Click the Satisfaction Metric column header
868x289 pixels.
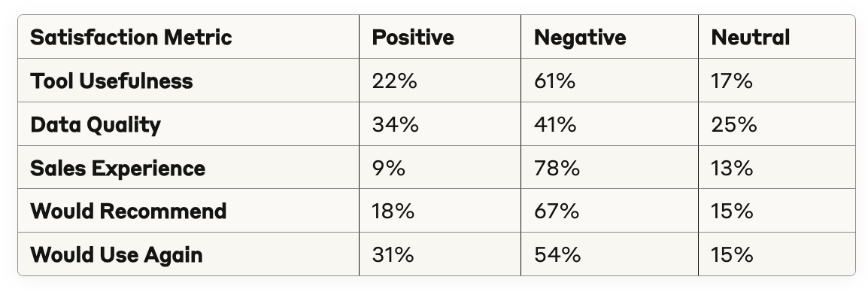tap(131, 37)
